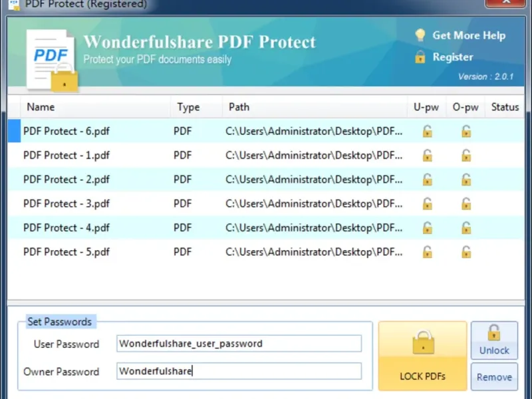The width and height of the screenshot is (532, 399).
Task: Select the PDF Protect - 5.pdf row
Action: point(266,252)
